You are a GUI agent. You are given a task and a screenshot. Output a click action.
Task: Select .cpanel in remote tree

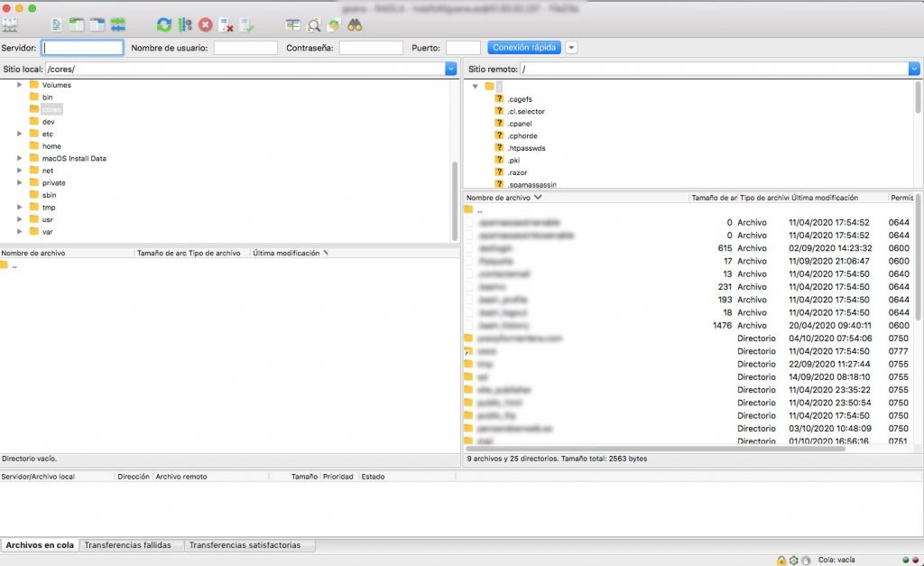coord(519,124)
